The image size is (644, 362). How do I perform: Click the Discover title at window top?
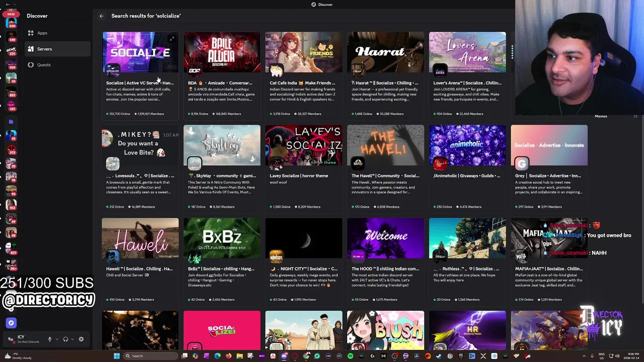click(x=322, y=5)
